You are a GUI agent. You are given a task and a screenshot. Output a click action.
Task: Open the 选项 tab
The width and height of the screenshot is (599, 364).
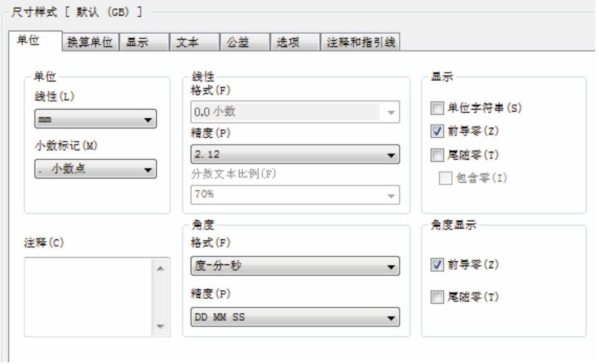[x=295, y=42]
